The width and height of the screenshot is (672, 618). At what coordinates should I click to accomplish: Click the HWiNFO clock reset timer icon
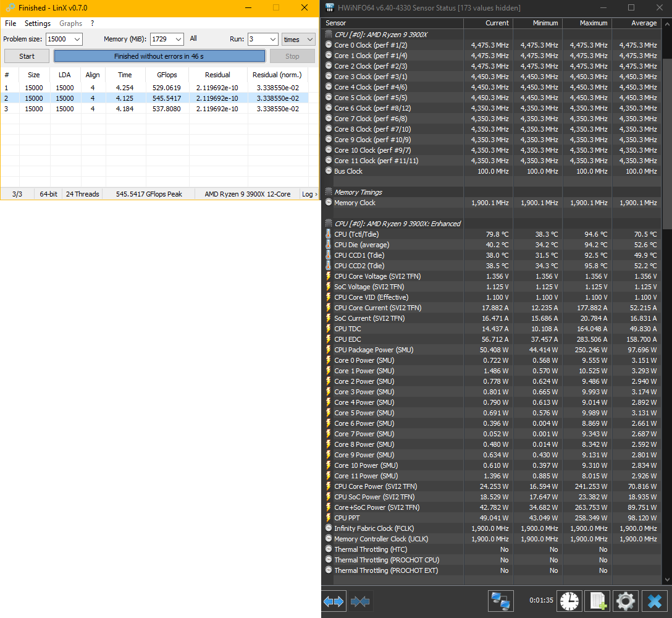coord(569,601)
